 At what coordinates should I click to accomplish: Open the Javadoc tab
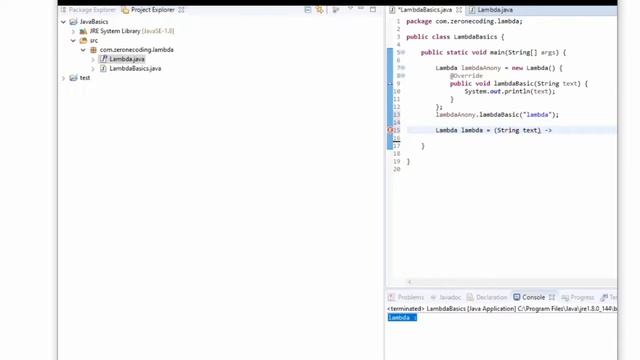[x=445, y=297]
